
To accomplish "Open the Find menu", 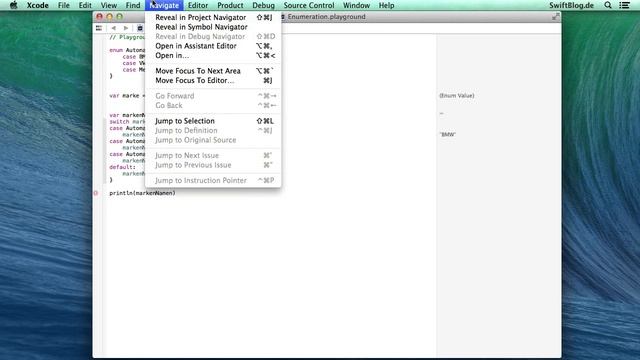I will pos(133,5).
